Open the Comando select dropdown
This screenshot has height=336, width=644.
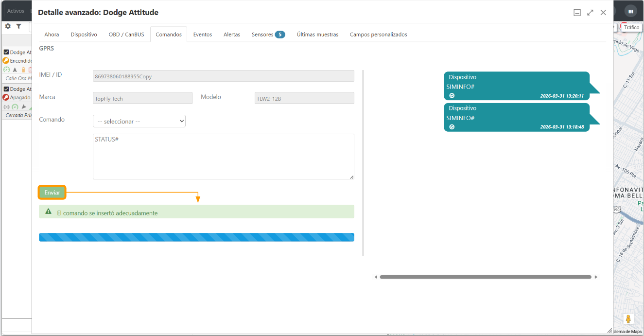(x=139, y=121)
